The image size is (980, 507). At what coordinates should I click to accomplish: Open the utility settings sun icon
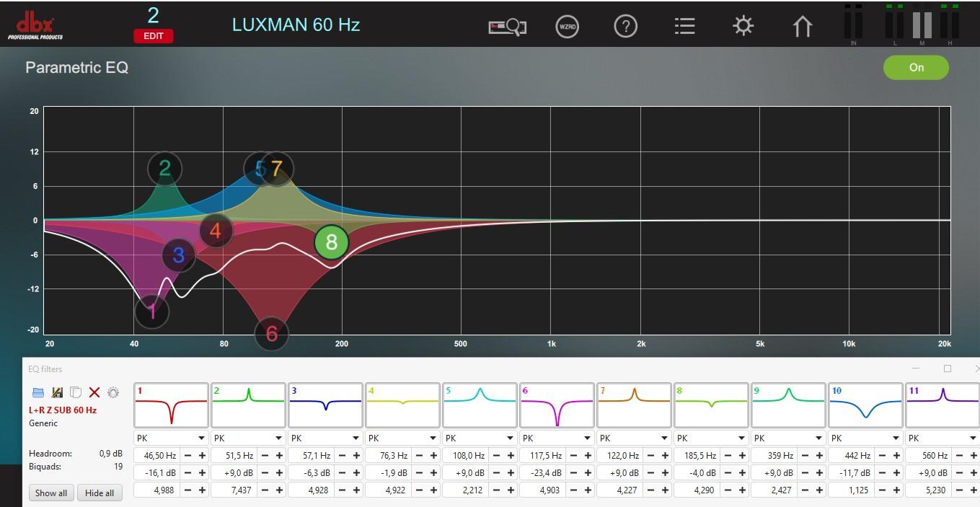(x=743, y=27)
